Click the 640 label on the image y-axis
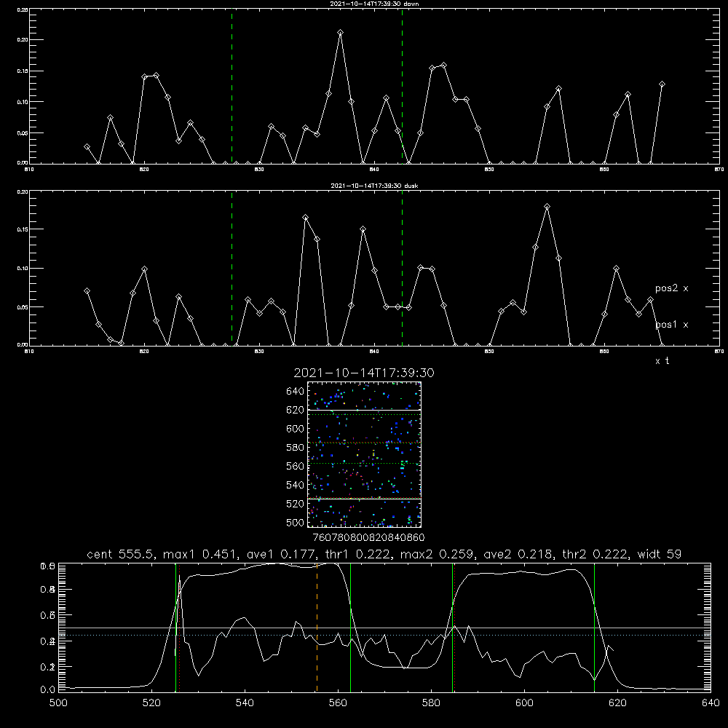Screen dimensions: 728x728 click(x=296, y=392)
